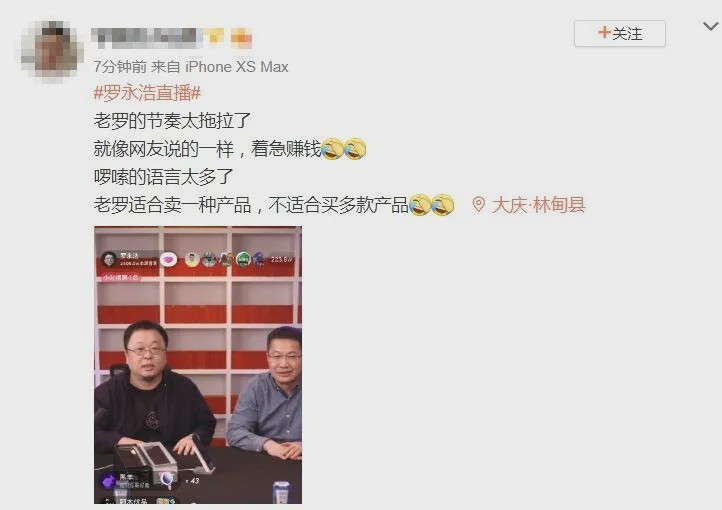Screen dimensions: 722x510
Task: Click the orange badge icon after username
Action: click(x=241, y=38)
